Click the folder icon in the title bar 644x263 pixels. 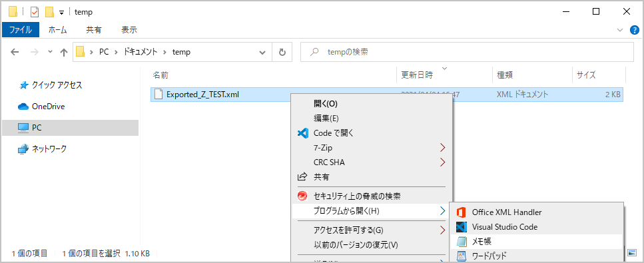13,11
